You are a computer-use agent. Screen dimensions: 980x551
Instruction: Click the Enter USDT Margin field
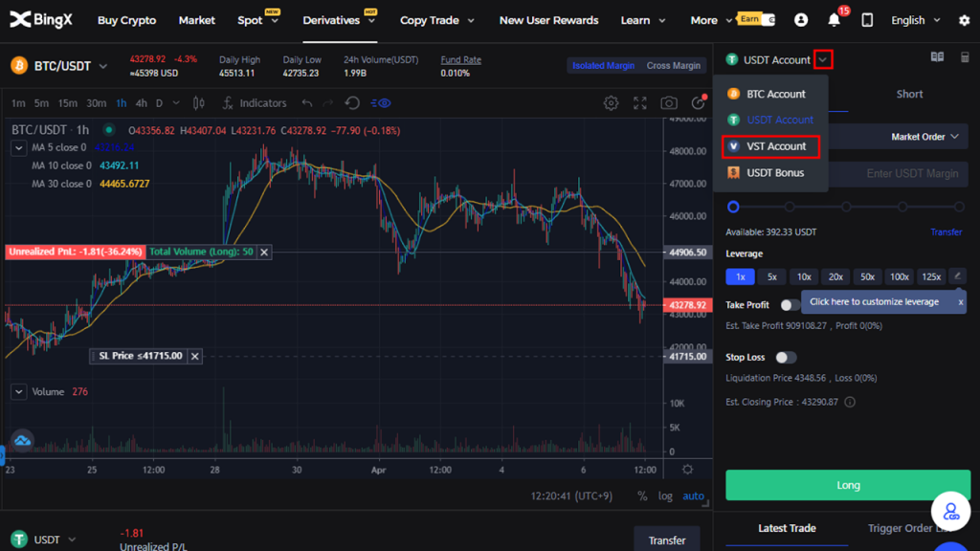[898, 174]
